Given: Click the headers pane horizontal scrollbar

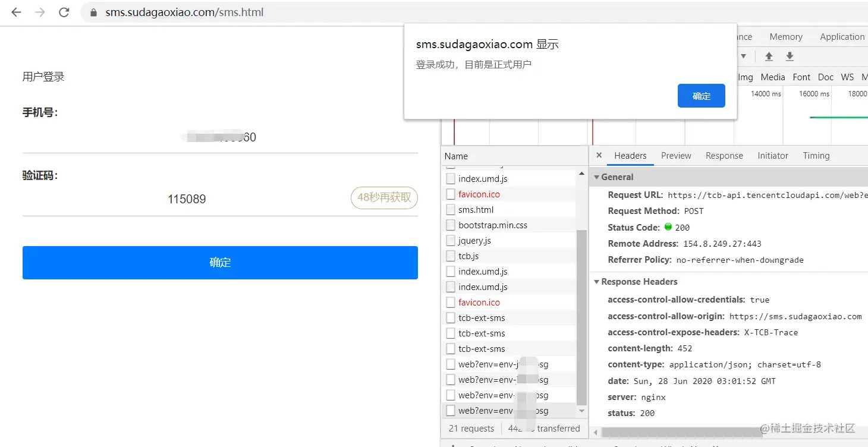Looking at the screenshot, I should 683,432.
